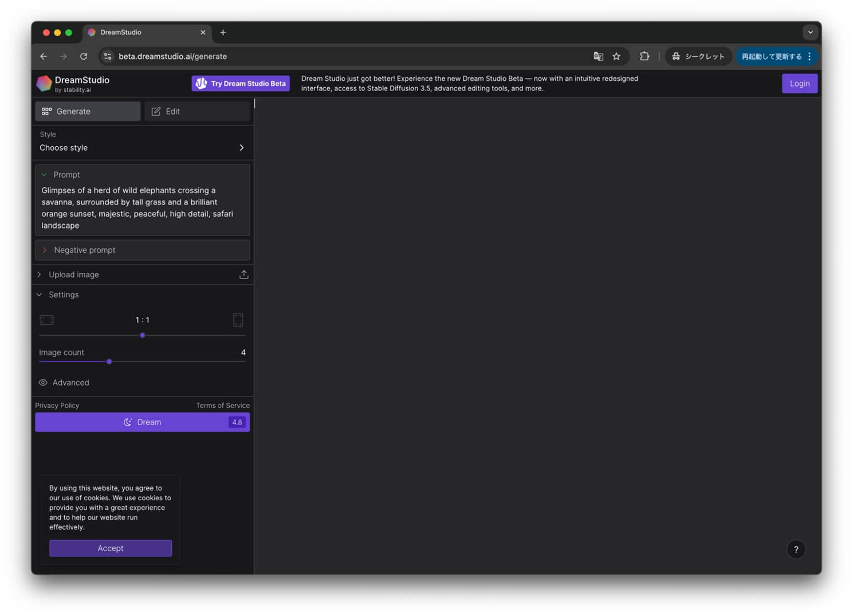Open the Chrome three-dot menu
This screenshot has height=616, width=853.
pos(809,56)
